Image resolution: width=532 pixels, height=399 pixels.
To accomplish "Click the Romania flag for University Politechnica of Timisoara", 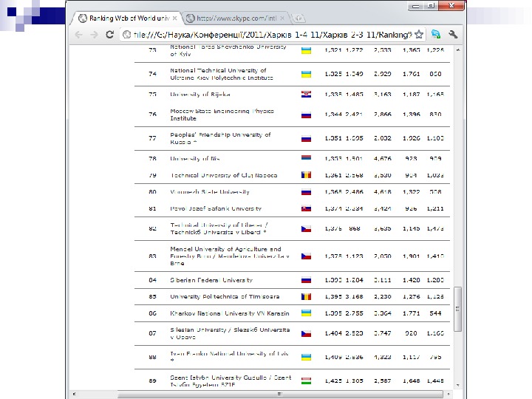I will (x=306, y=296).
